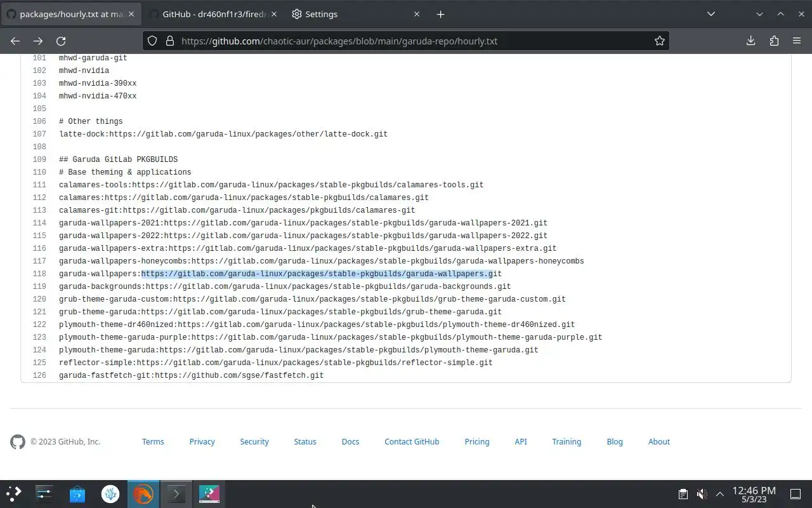
Task: Click the latte-dock gitlab line
Action: click(x=223, y=134)
